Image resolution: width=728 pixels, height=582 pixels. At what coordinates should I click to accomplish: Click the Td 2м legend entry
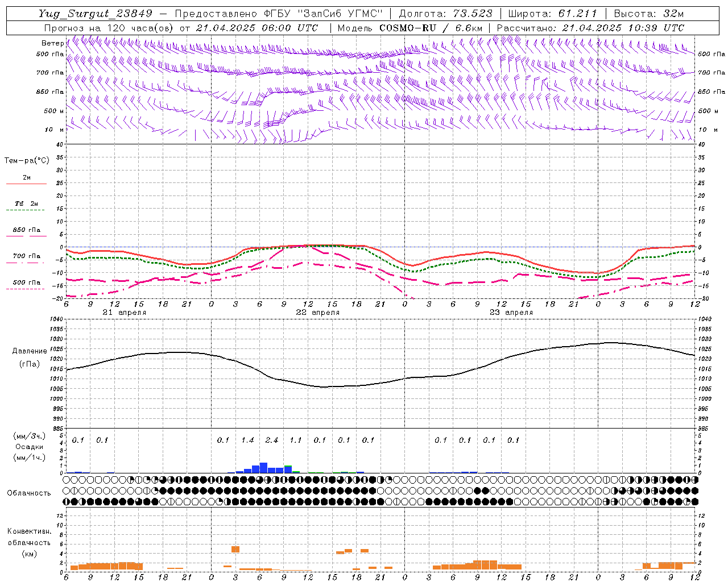tap(26, 203)
